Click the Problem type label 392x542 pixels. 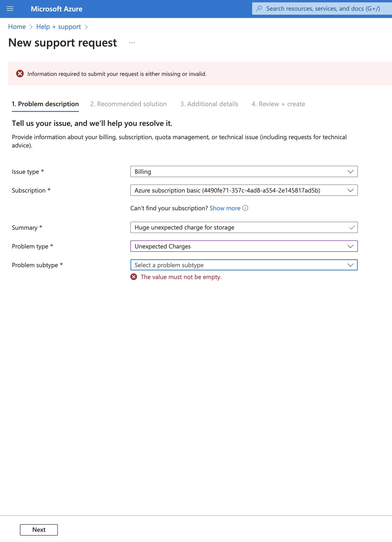30,246
